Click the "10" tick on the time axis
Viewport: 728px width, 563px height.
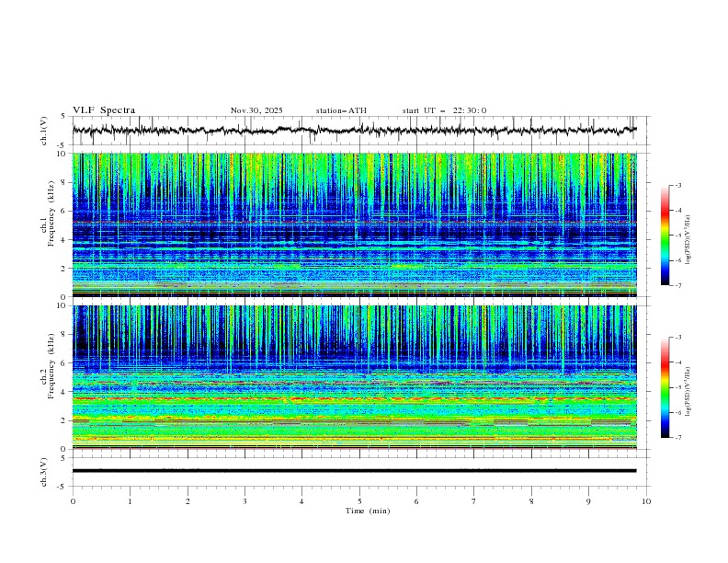click(646, 501)
